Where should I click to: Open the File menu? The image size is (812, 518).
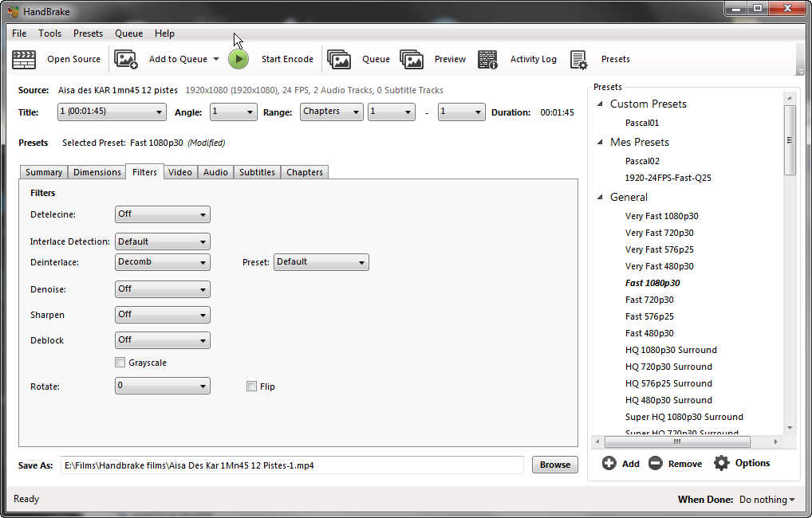coord(19,33)
